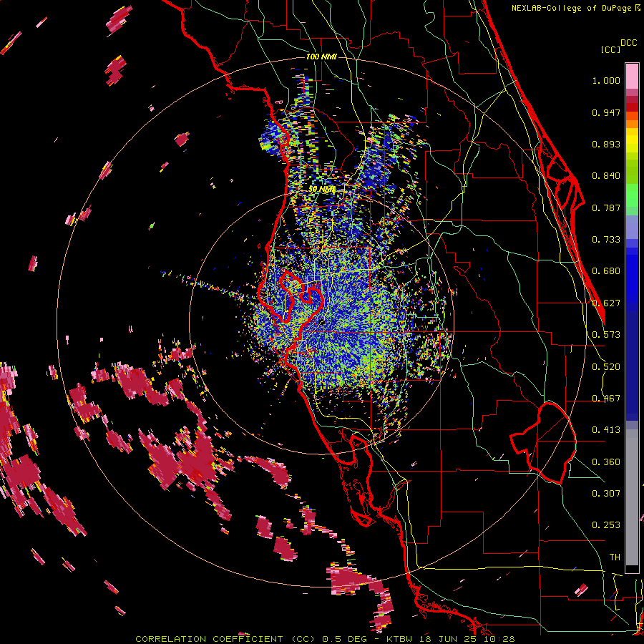Click the [CC] units label
This screenshot has height=644, width=644.
(610, 49)
